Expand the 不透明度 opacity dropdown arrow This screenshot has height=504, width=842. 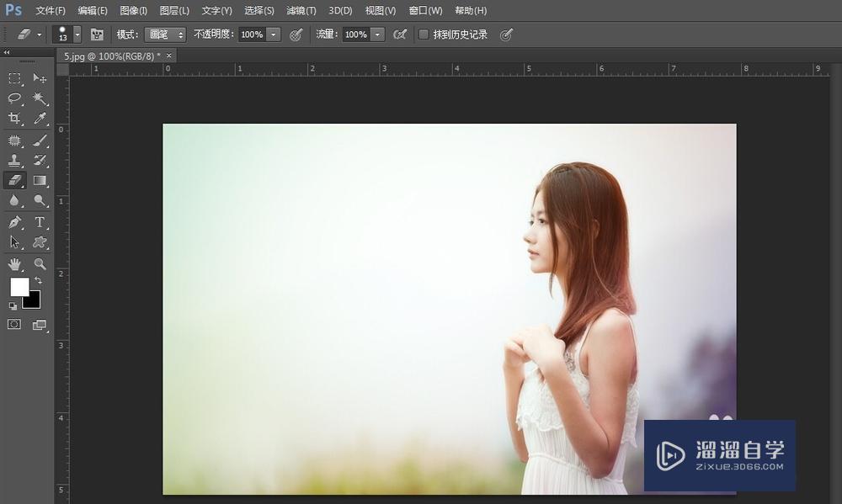coord(274,34)
